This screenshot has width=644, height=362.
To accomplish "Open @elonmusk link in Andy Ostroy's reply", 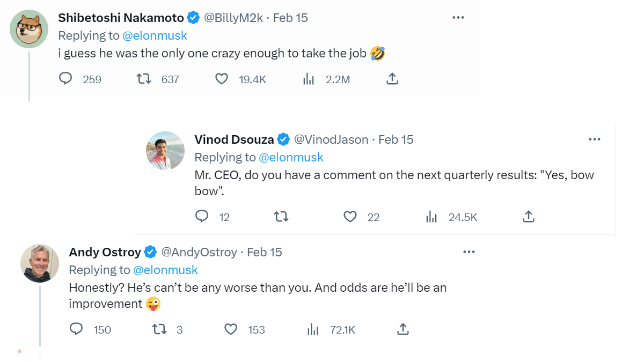I will (x=165, y=270).
